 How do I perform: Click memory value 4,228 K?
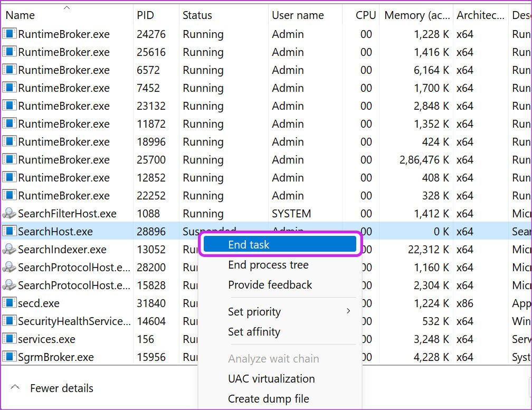point(431,357)
